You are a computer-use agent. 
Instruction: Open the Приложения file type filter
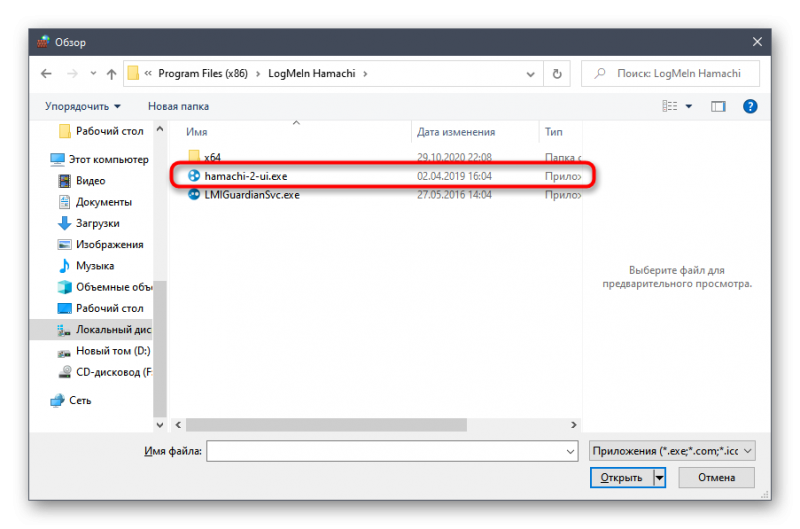tap(671, 451)
